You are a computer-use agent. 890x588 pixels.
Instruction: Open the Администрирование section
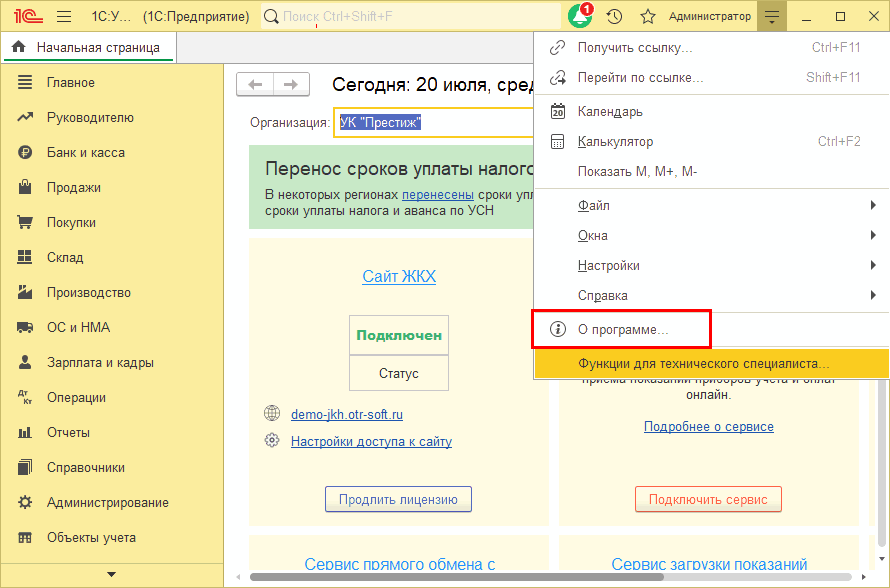[x=107, y=503]
